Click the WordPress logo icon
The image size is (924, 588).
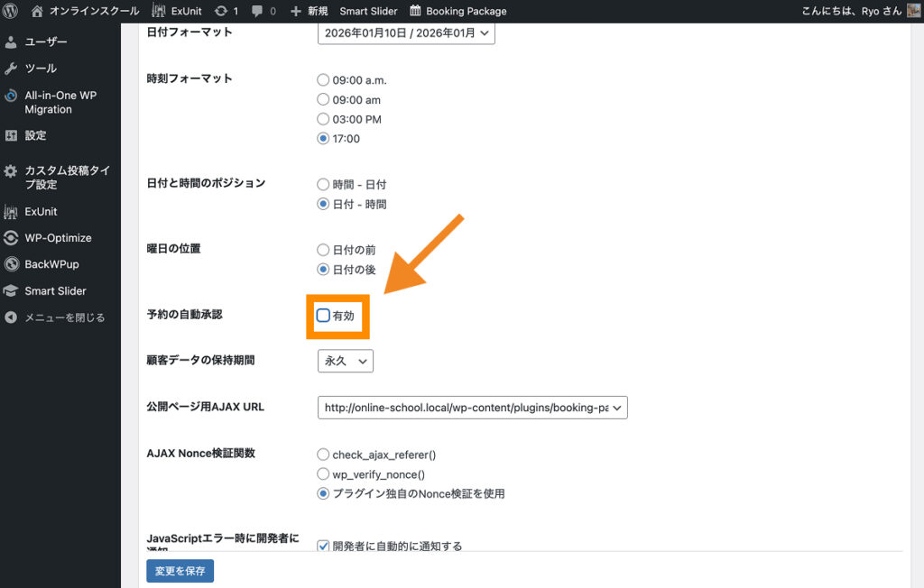click(12, 11)
